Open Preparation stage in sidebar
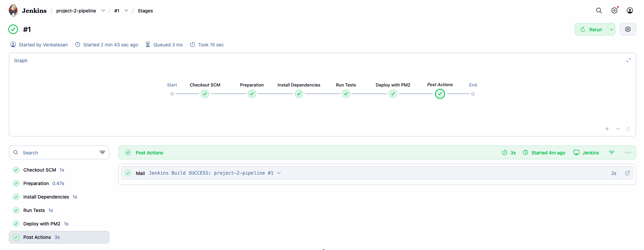Viewport: 644px width, 250px height. pyautogui.click(x=59, y=183)
